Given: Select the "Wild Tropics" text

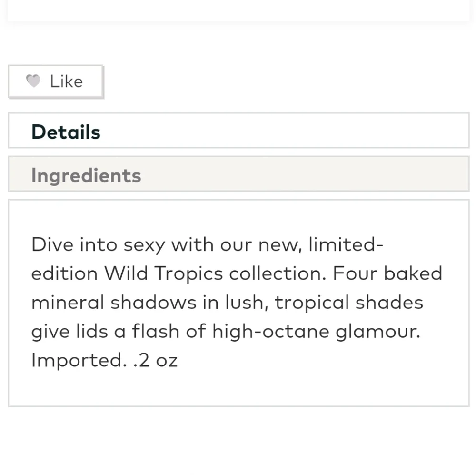Looking at the screenshot, I should coord(164,273).
